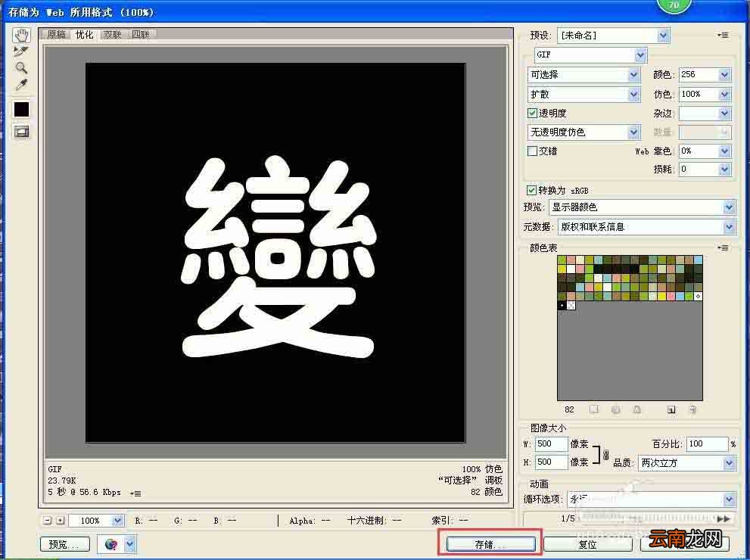
Task: Switch to the 优化 tab
Action: [84, 34]
